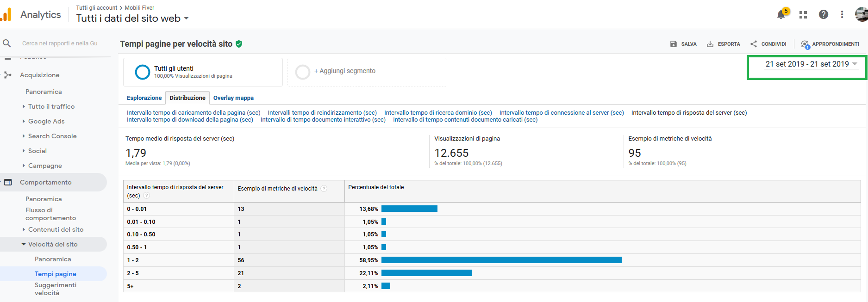Switch to the Esplorazione tab
Image resolution: width=868 pixels, height=302 pixels.
tap(144, 98)
